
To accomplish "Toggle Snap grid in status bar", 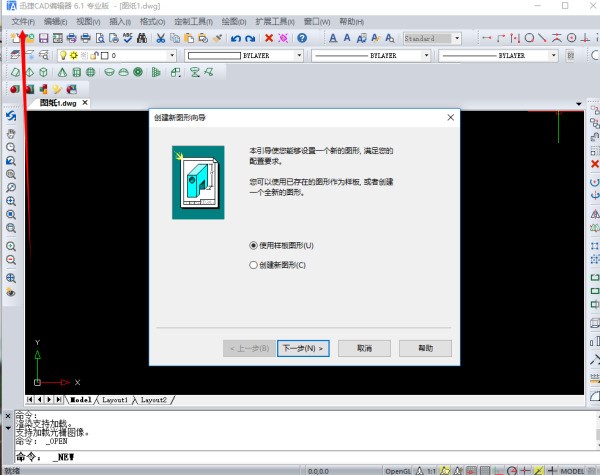I will tap(471, 471).
